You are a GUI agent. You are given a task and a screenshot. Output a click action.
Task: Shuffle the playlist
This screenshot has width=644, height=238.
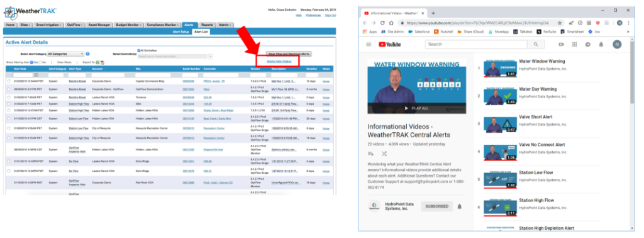coord(384,154)
